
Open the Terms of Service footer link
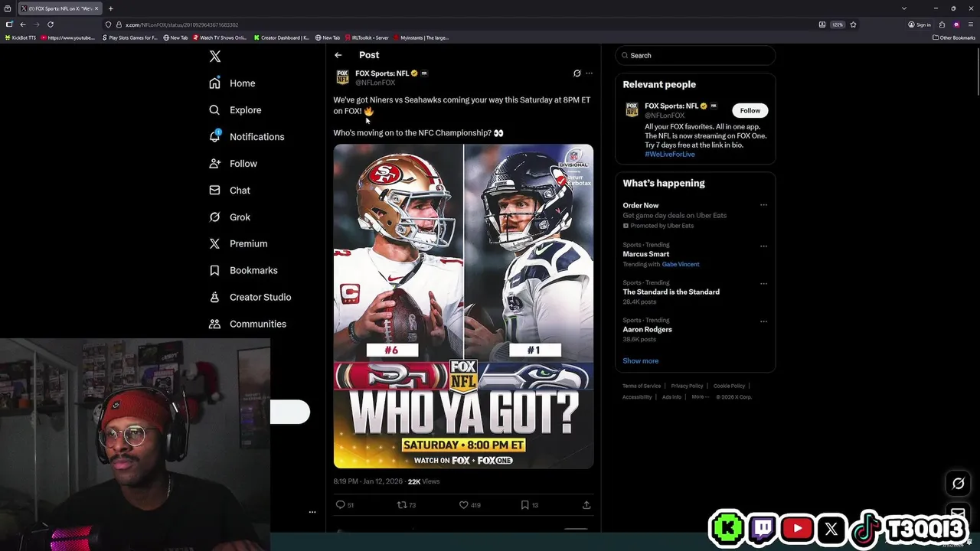pyautogui.click(x=642, y=386)
